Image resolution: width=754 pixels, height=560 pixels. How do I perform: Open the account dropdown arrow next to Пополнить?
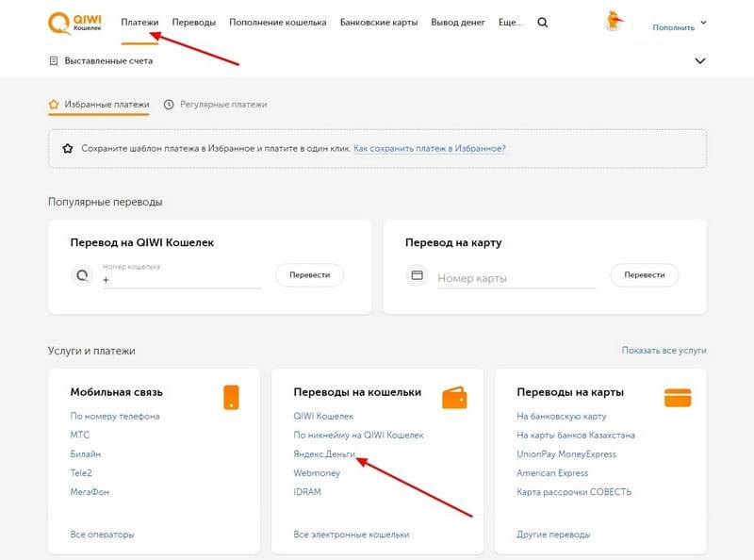703,22
